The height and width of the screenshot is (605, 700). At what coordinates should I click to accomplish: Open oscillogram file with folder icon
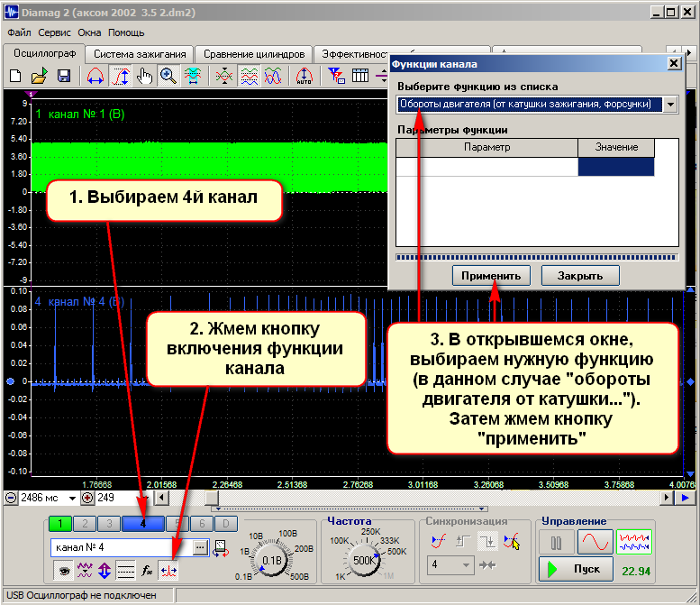[40, 76]
